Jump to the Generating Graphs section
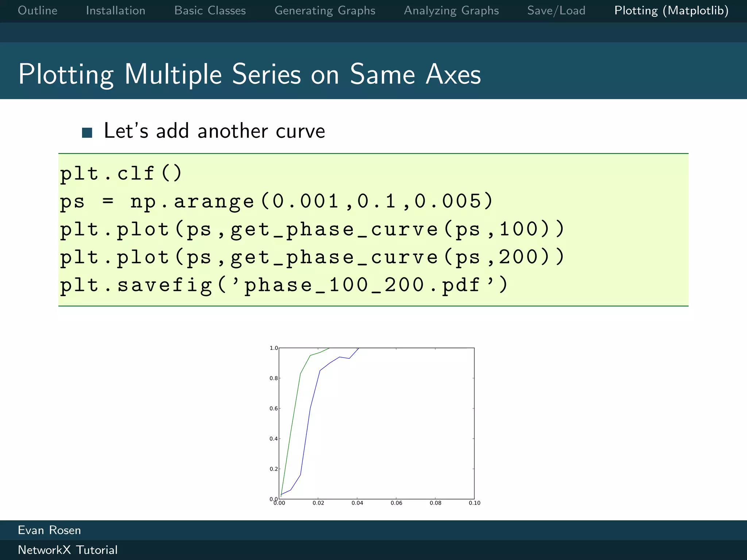 point(325,11)
